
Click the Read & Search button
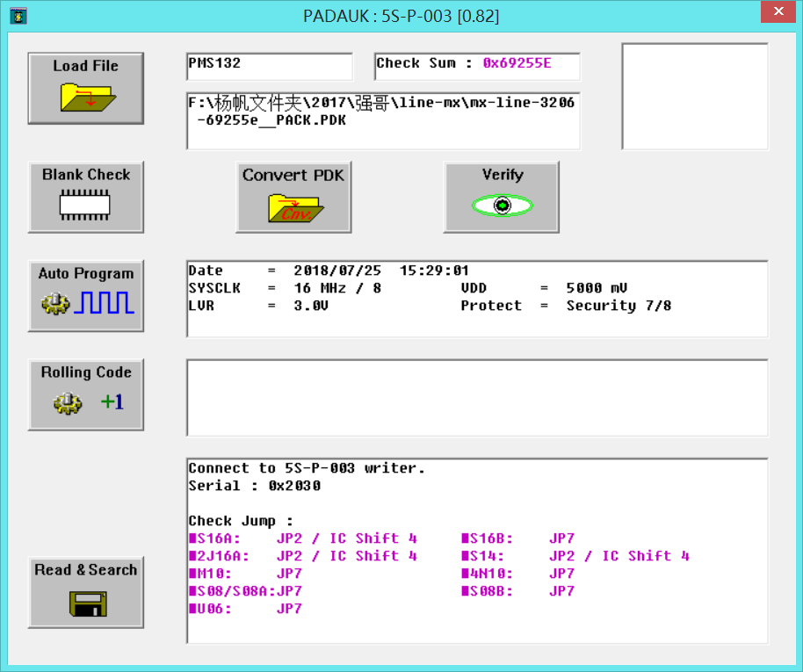click(85, 593)
